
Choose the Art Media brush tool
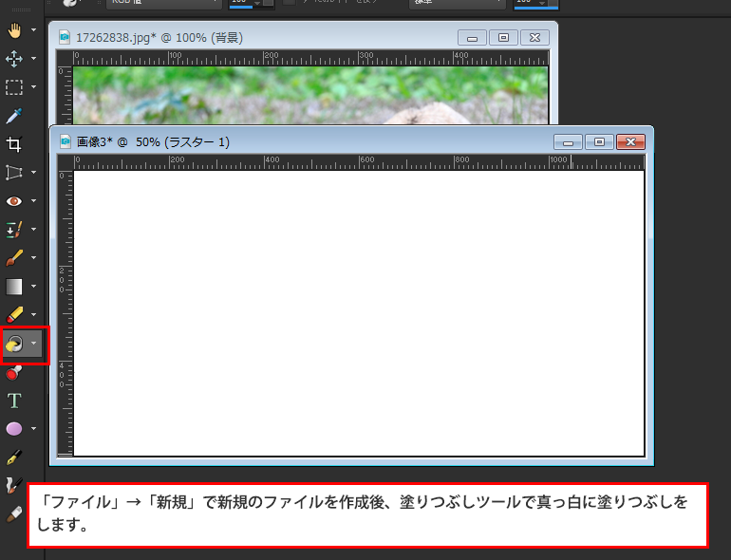tap(14, 486)
